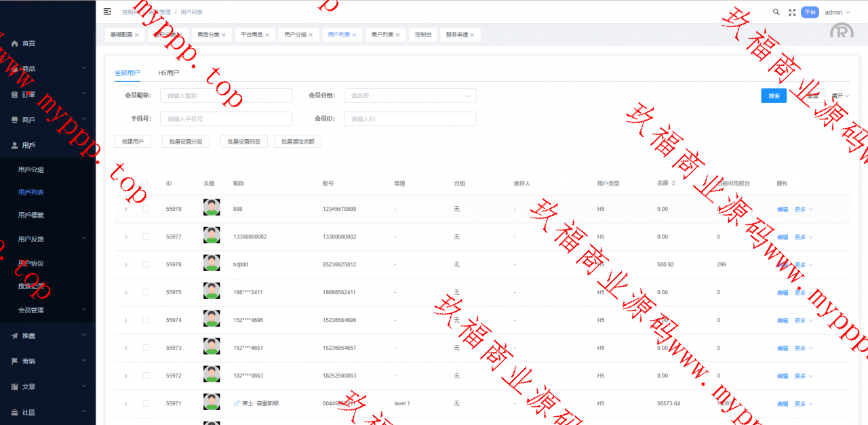Click the 创建用户 button
This screenshot has height=425, width=868.
click(x=133, y=142)
